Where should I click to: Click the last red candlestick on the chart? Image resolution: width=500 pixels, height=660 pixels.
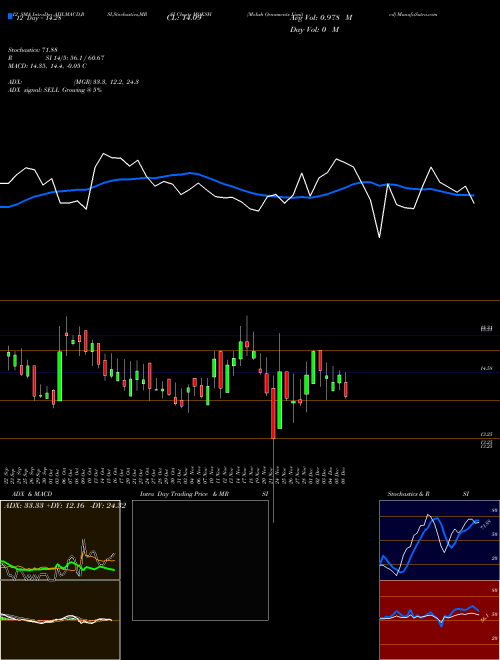pyautogui.click(x=346, y=389)
